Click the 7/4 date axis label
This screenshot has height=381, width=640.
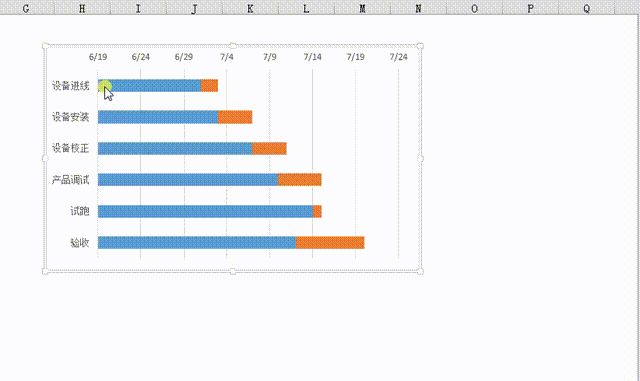[x=227, y=57]
